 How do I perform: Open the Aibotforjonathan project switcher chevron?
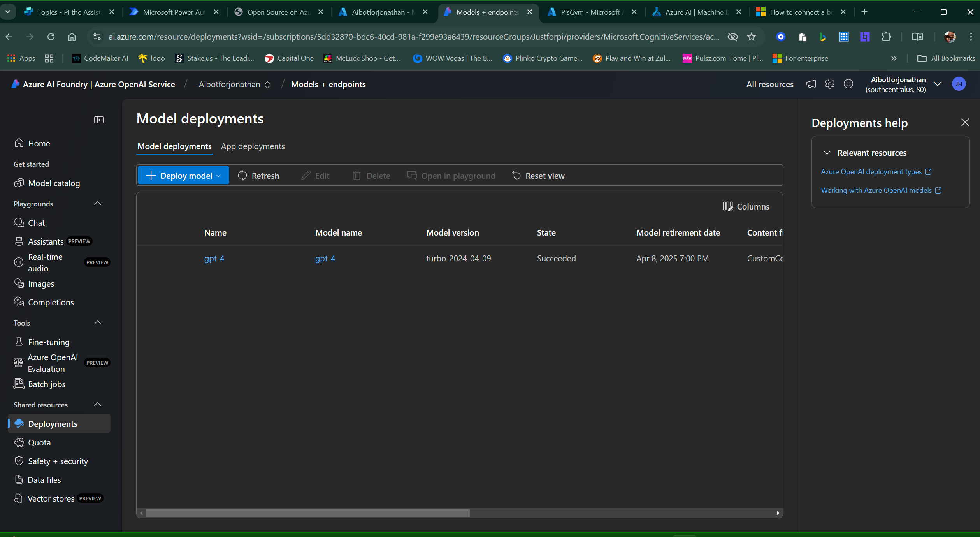[268, 84]
